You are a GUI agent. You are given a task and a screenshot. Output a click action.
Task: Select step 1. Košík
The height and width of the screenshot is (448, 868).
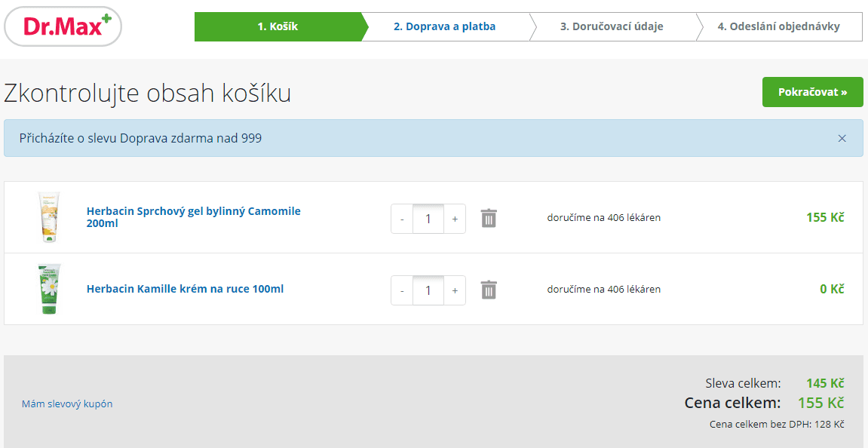point(278,26)
